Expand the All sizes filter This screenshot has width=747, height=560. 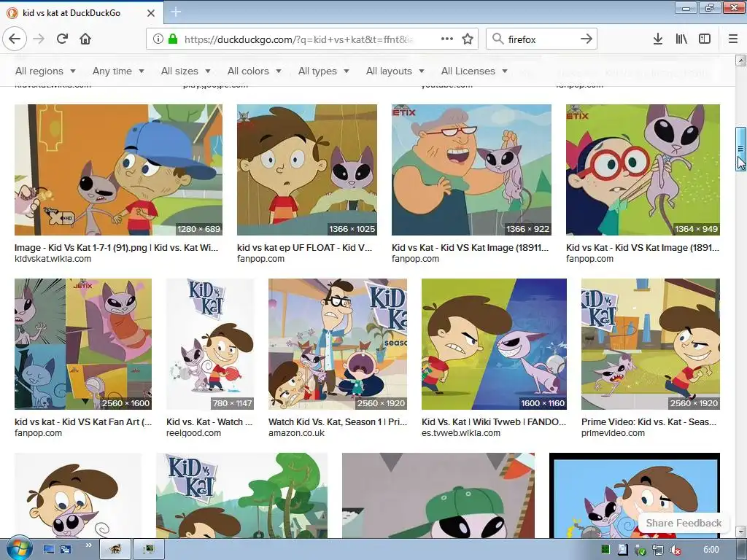[x=186, y=71]
